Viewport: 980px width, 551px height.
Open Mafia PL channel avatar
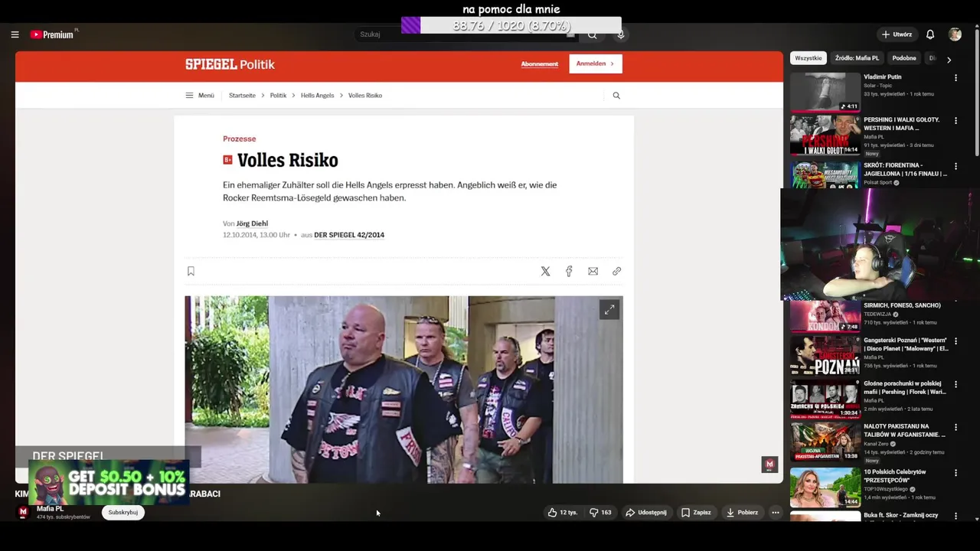[x=23, y=512]
